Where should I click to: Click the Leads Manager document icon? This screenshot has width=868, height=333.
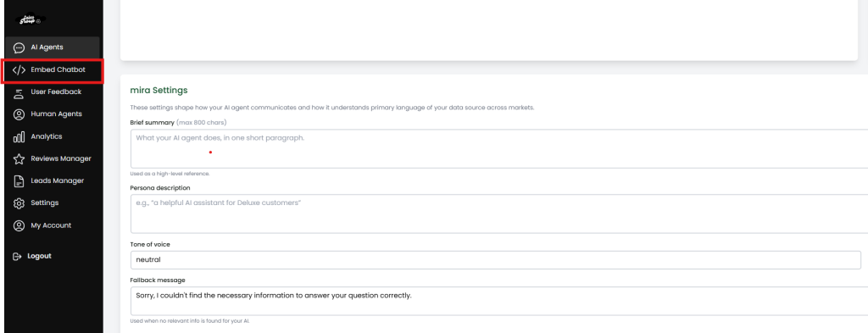pos(19,180)
